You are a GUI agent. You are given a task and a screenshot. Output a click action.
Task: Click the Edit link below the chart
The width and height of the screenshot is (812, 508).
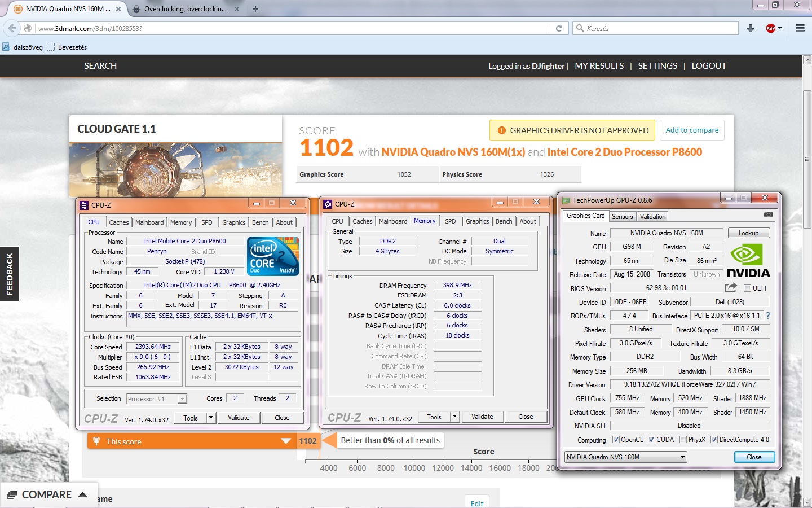point(477,503)
